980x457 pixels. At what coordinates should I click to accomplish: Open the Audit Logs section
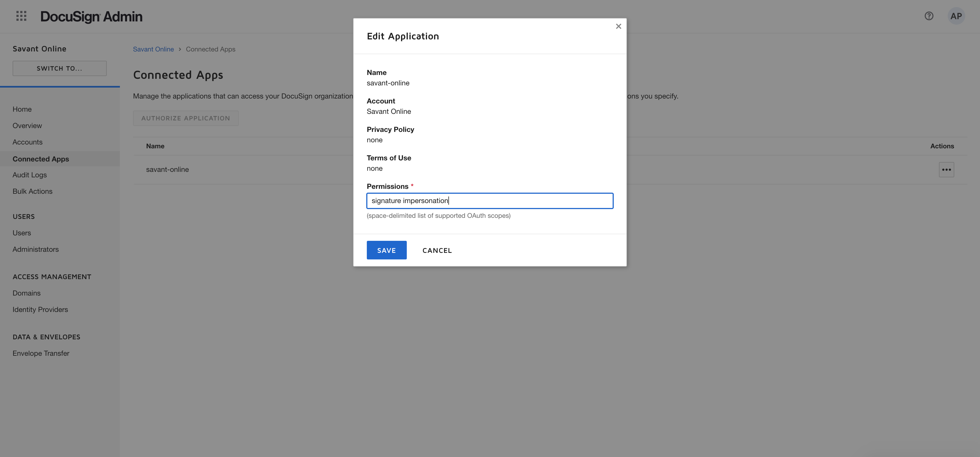point(29,175)
